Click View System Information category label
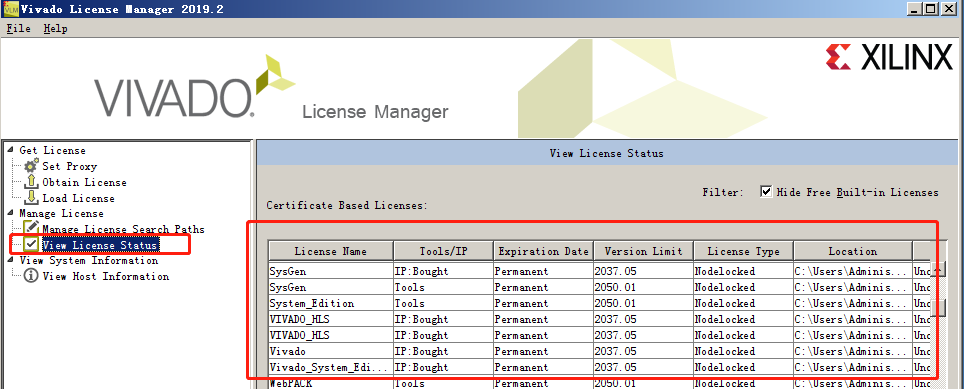964x389 pixels. (89, 261)
